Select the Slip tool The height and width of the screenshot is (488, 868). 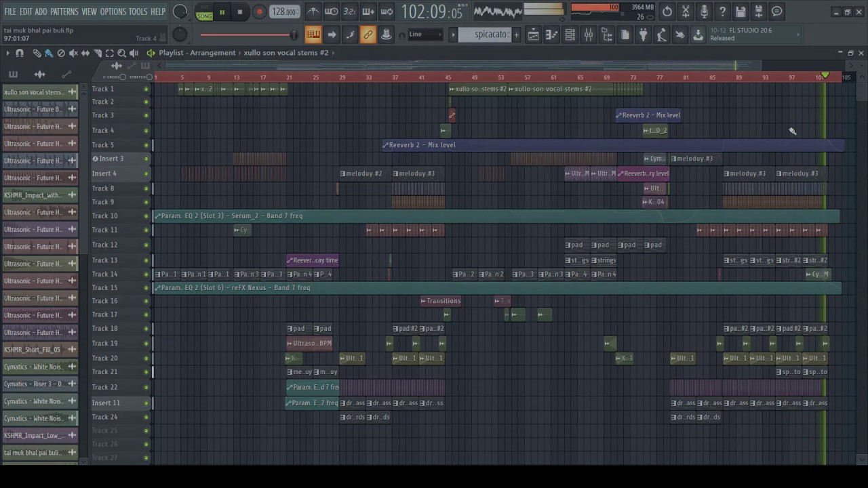pos(85,53)
